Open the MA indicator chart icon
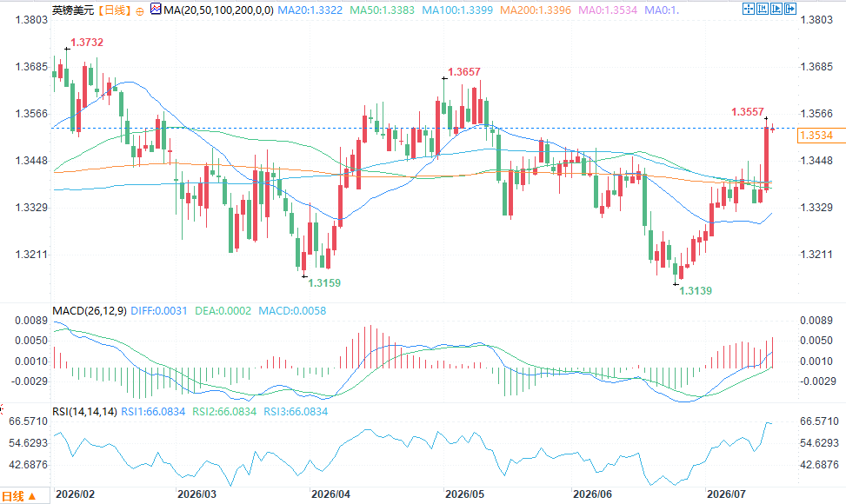Viewport: 846px width, 504px height. (x=156, y=10)
